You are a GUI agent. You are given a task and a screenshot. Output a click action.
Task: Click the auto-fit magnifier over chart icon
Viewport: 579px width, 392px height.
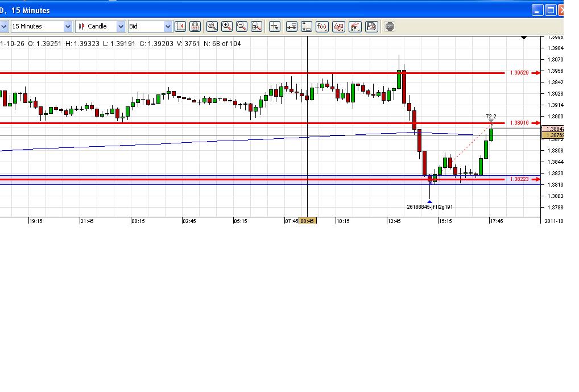[x=212, y=26]
